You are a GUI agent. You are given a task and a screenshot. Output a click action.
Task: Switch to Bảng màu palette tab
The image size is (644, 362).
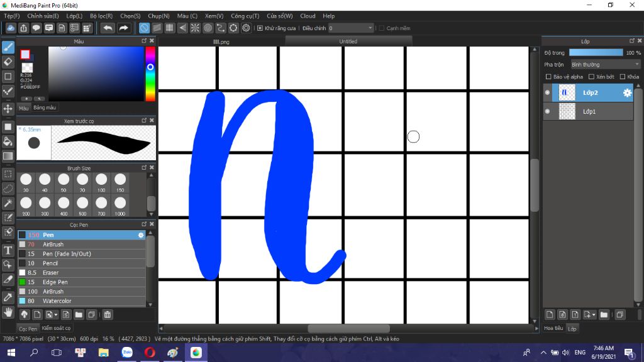click(x=45, y=107)
